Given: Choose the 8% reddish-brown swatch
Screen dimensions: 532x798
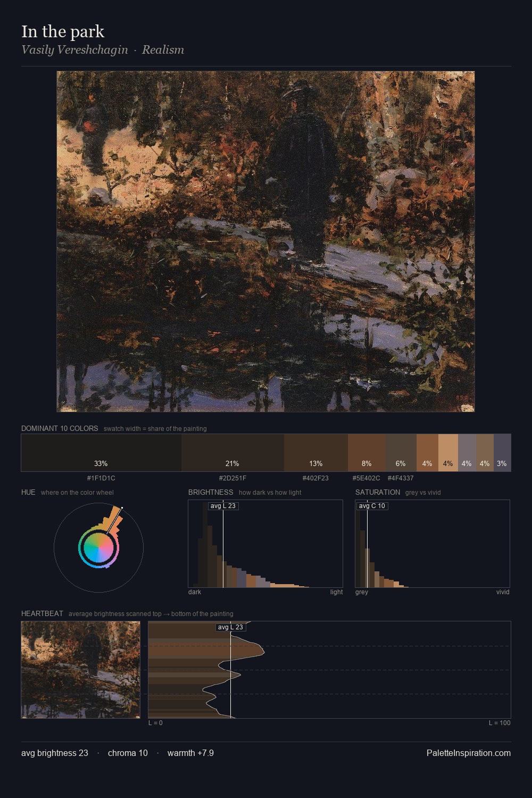Looking at the screenshot, I should (367, 453).
